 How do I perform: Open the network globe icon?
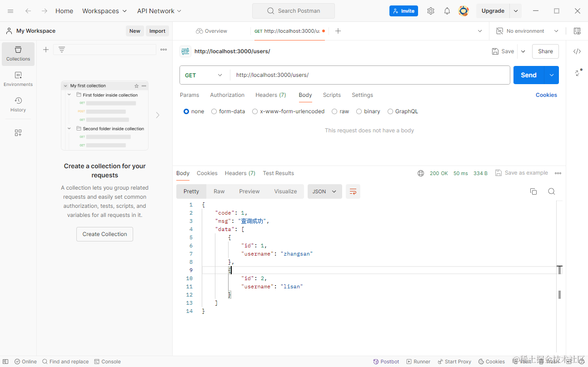421,173
